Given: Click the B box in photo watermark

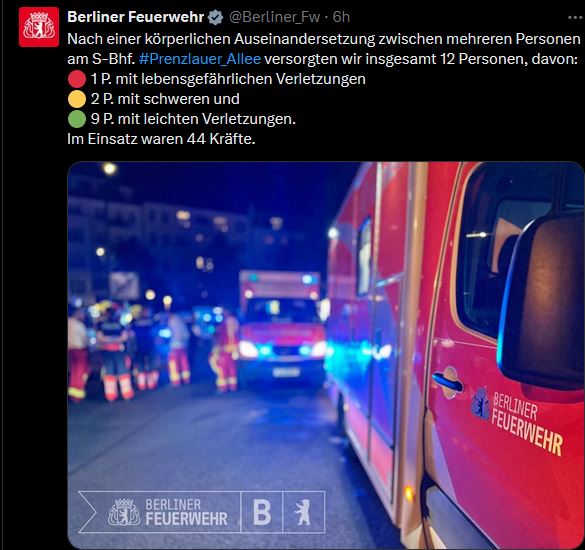Looking at the screenshot, I should (262, 512).
